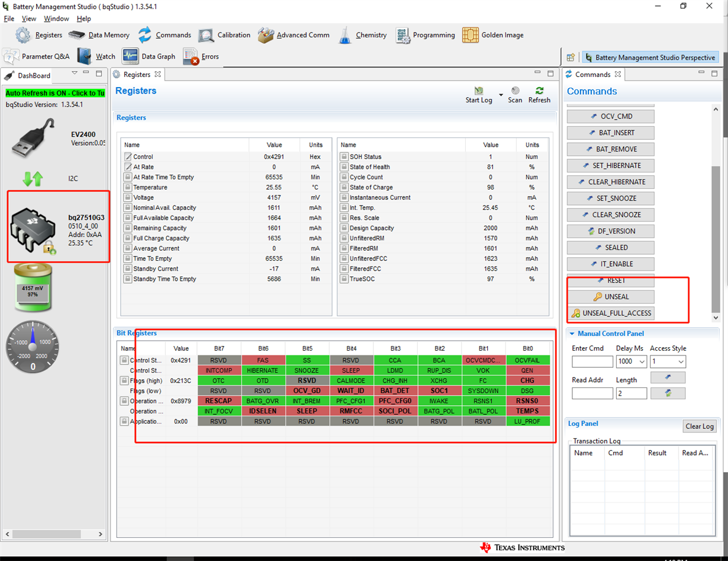Toggle the SLEEP bit in Operation row
Viewport: 728px width, 561px height.
click(307, 411)
